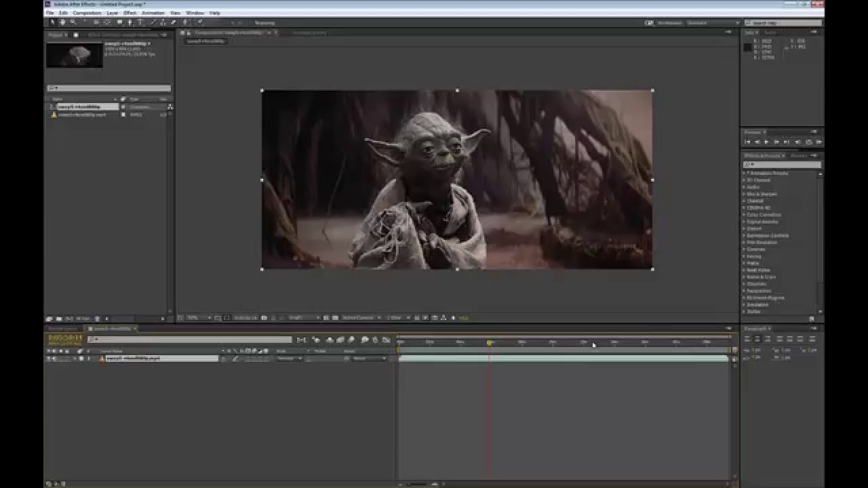
Task: Click the timeline current time indicator
Action: (489, 343)
